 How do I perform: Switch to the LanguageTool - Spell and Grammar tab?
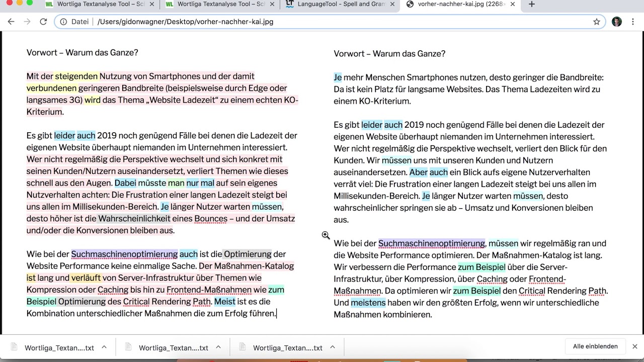[x=342, y=4]
